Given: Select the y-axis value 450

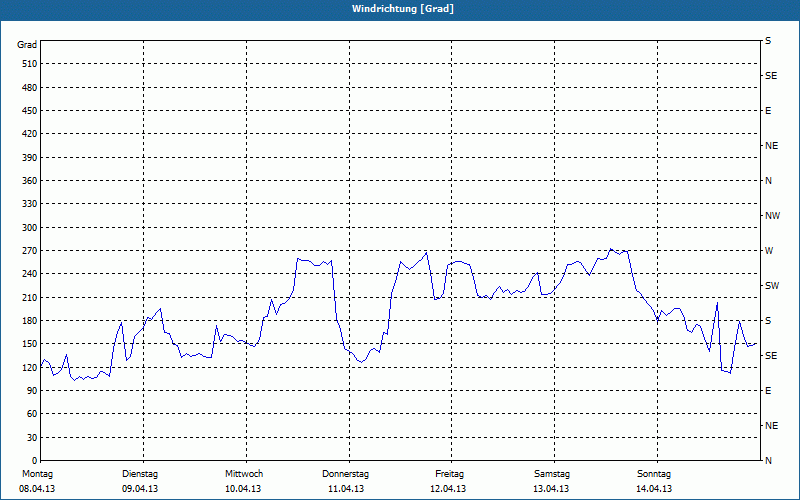Looking at the screenshot, I should pyautogui.click(x=29, y=111).
